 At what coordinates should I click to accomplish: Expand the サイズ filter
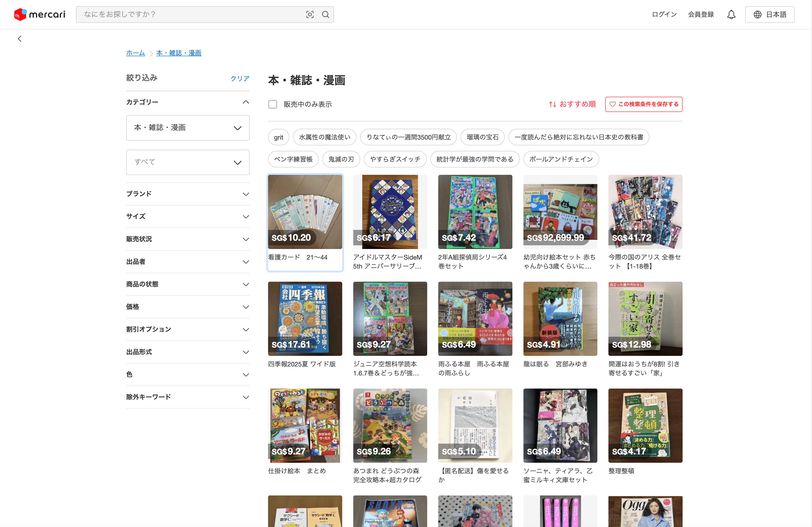[x=188, y=217]
